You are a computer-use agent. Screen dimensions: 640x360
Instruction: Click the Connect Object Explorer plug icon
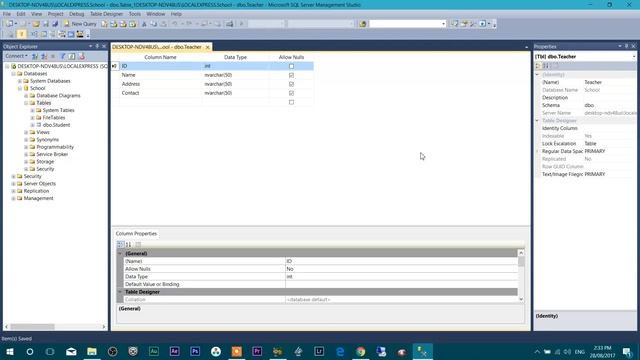click(x=35, y=56)
